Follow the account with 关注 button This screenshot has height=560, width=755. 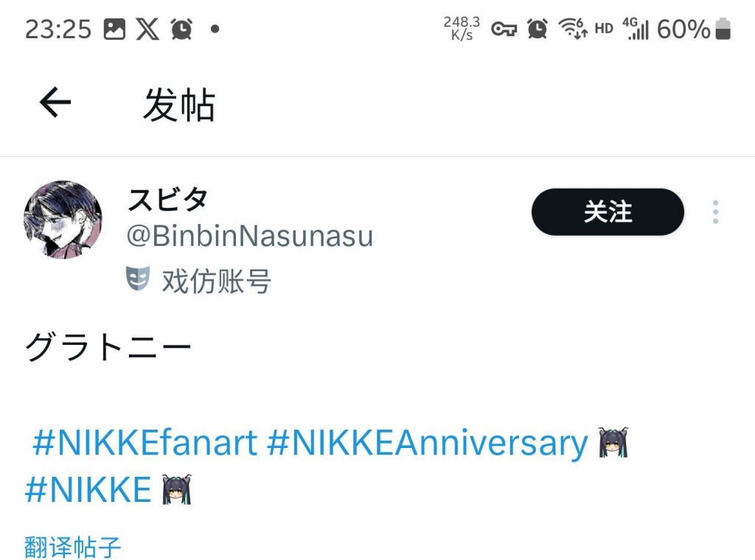[x=608, y=212]
